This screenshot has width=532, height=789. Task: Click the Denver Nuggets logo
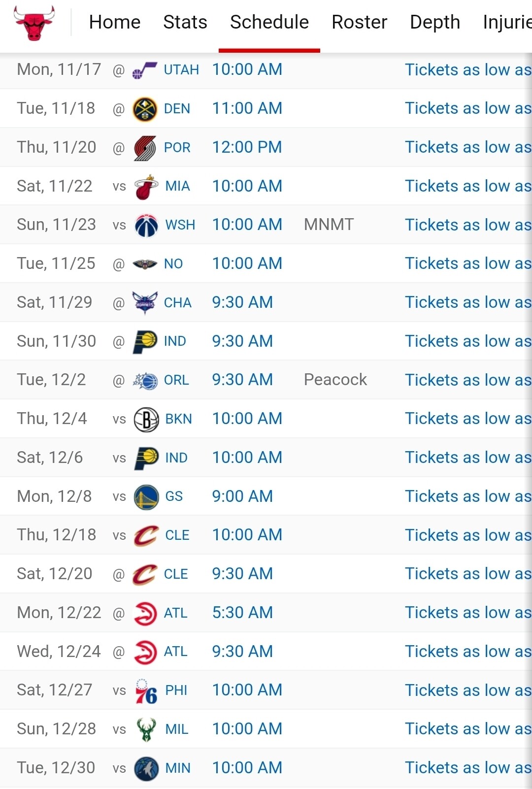pos(145,109)
